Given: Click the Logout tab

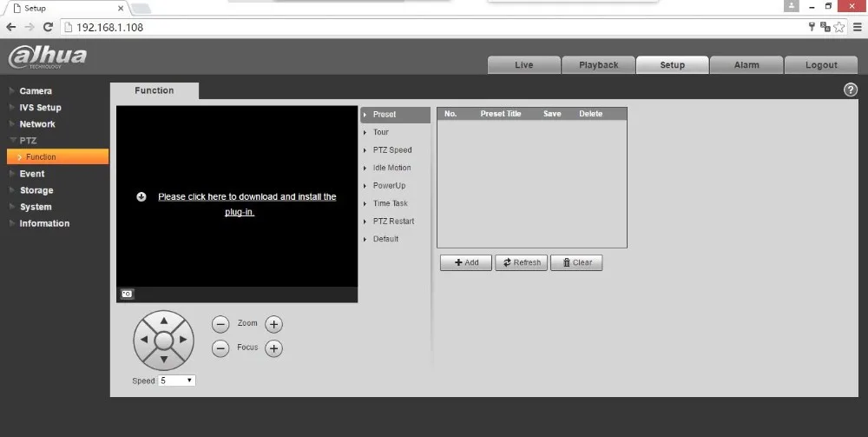Looking at the screenshot, I should coord(821,65).
